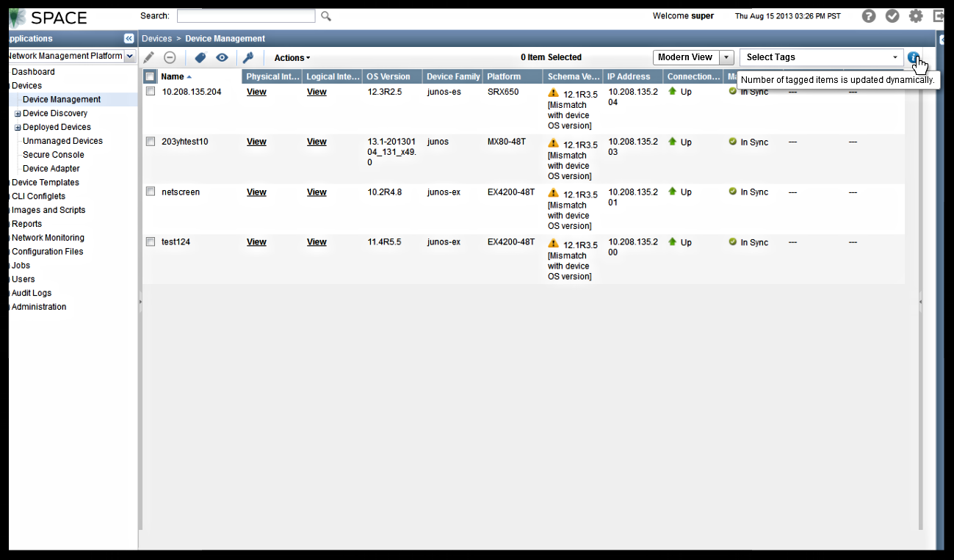Open Device Templates in the sidebar

pos(46,182)
